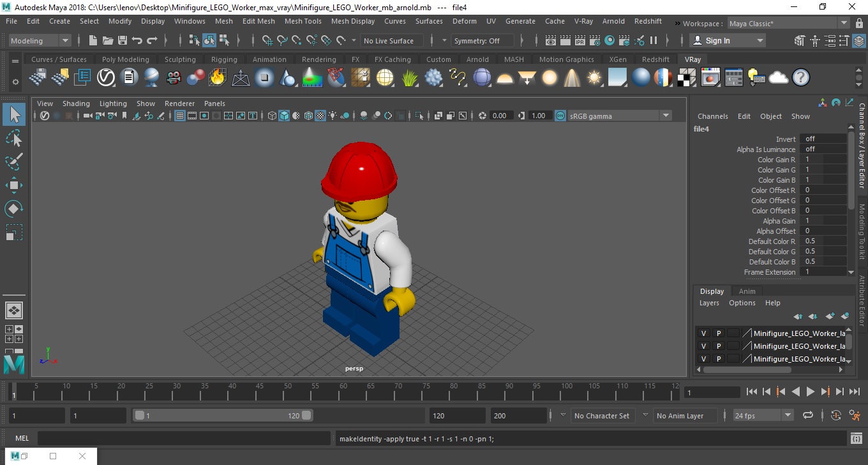Open the Workspace Maya Classic dropdown
Screen dimensions: 868x465
(789, 24)
